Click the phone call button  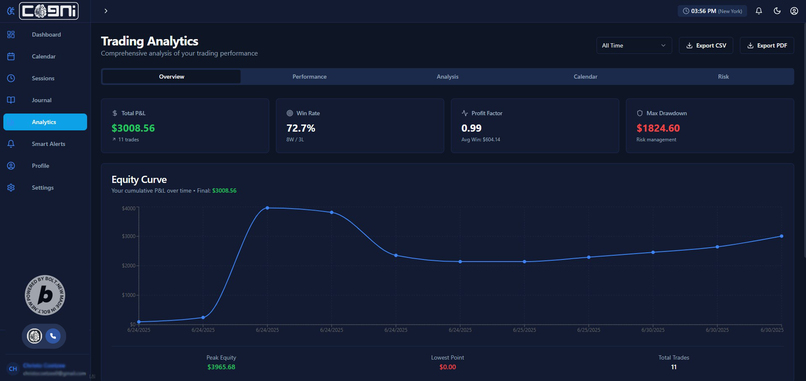[53, 336]
